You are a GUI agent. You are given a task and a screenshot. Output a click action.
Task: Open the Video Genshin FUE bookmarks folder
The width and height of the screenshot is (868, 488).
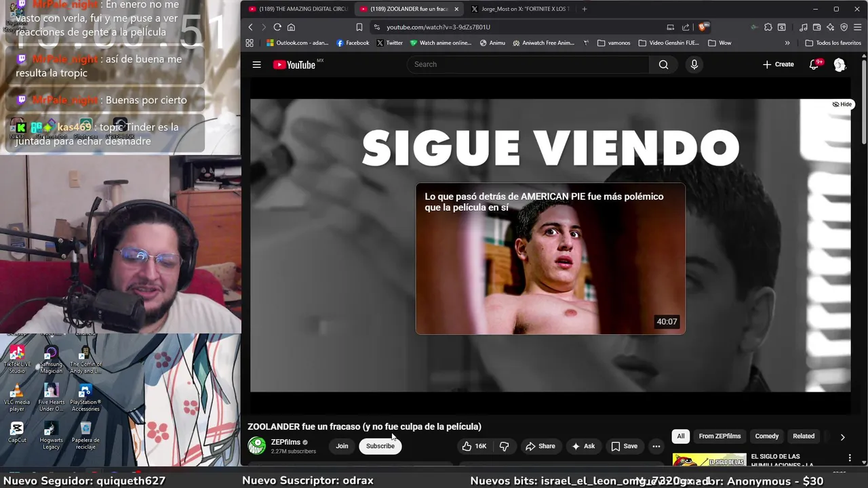669,43
